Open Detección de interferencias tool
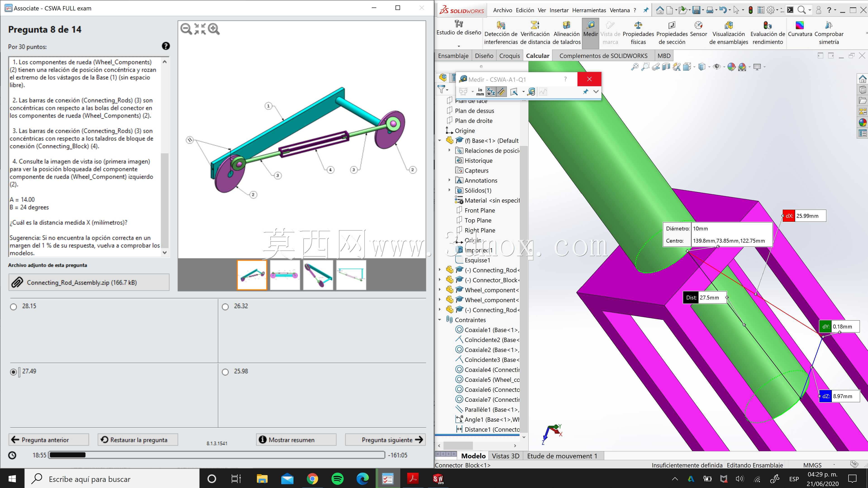 pyautogui.click(x=501, y=33)
